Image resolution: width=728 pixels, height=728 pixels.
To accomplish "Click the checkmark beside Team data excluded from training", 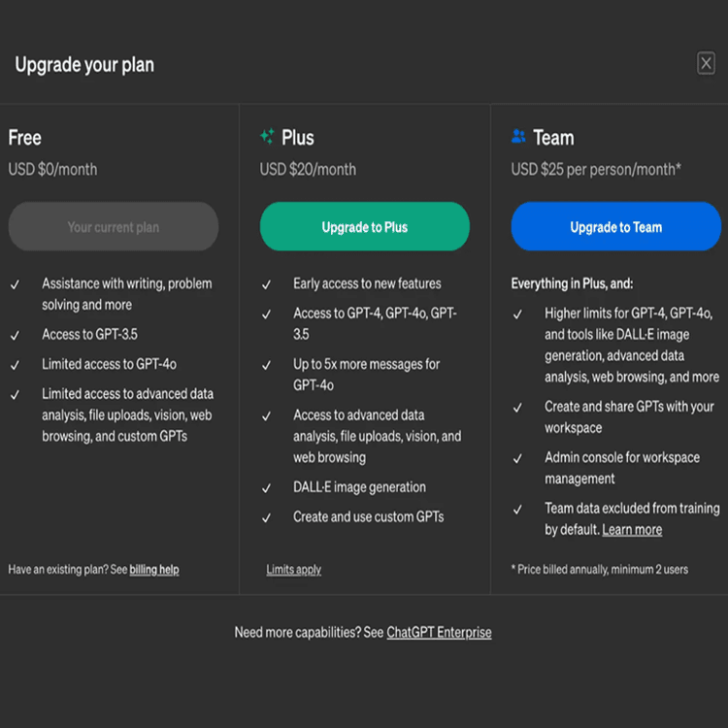I will click(518, 509).
